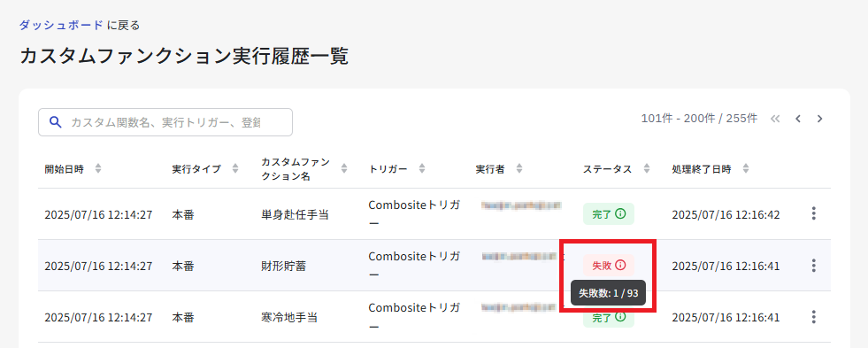Go to the next page arrow
The height and width of the screenshot is (348, 868).
(x=820, y=119)
